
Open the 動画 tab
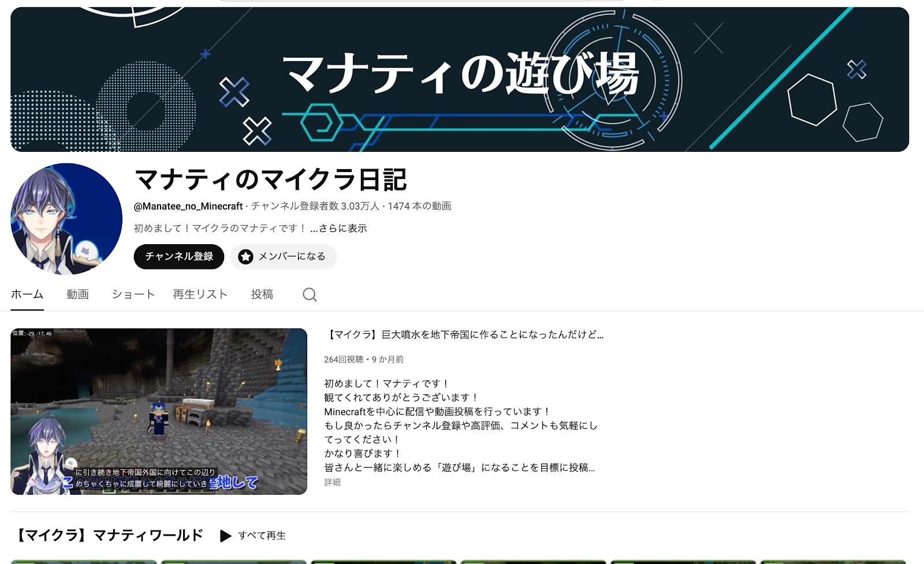[77, 294]
